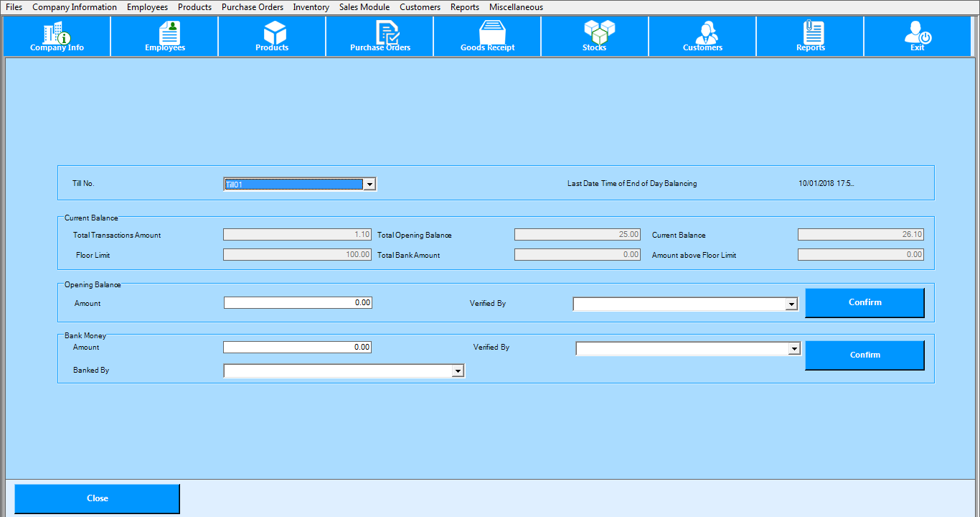Screen dimensions: 980x517
Task: Confirm the Bank Money entry
Action: 864,355
